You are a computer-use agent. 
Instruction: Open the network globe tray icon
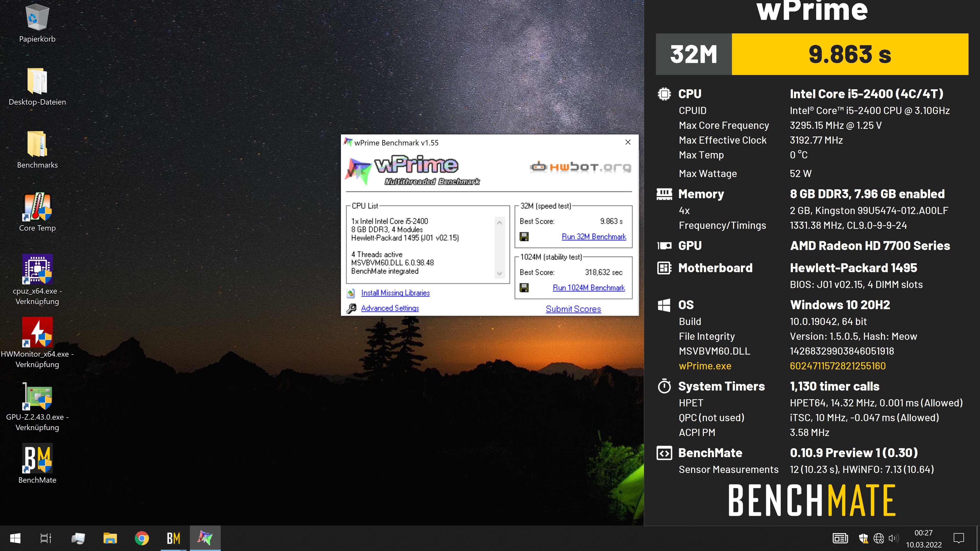click(878, 539)
